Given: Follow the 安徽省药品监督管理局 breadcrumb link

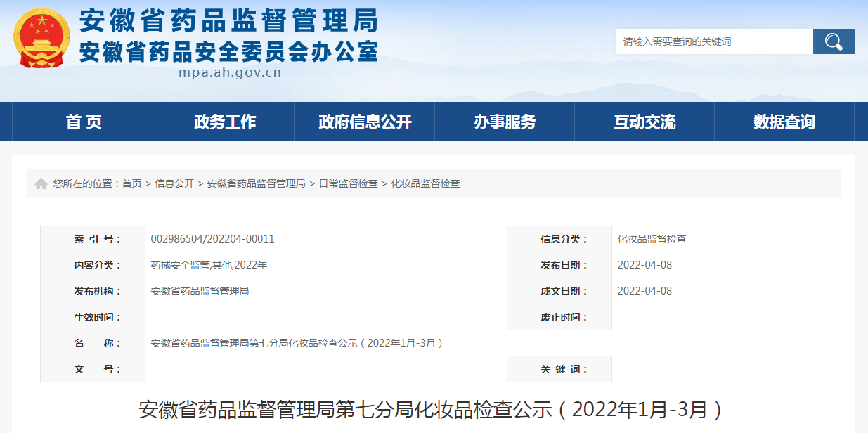Looking at the screenshot, I should point(256,183).
